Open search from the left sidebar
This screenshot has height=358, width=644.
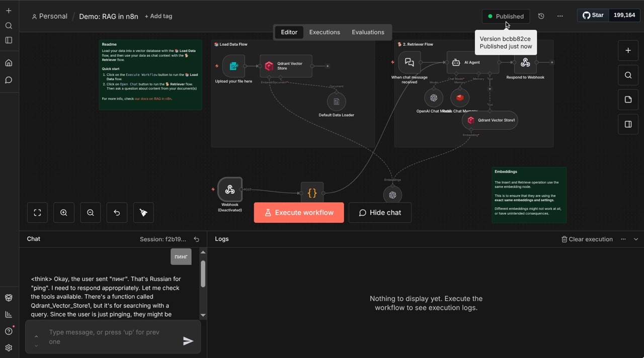pyautogui.click(x=9, y=26)
